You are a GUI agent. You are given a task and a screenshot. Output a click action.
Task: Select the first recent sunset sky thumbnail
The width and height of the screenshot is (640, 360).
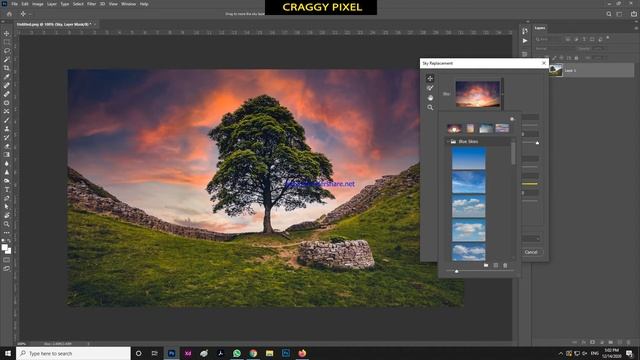pos(454,129)
